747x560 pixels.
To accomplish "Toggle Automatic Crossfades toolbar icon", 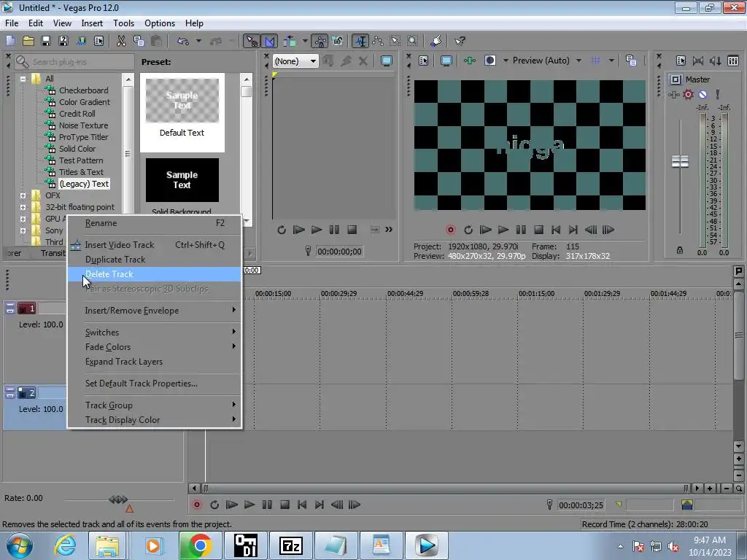I will (x=270, y=41).
